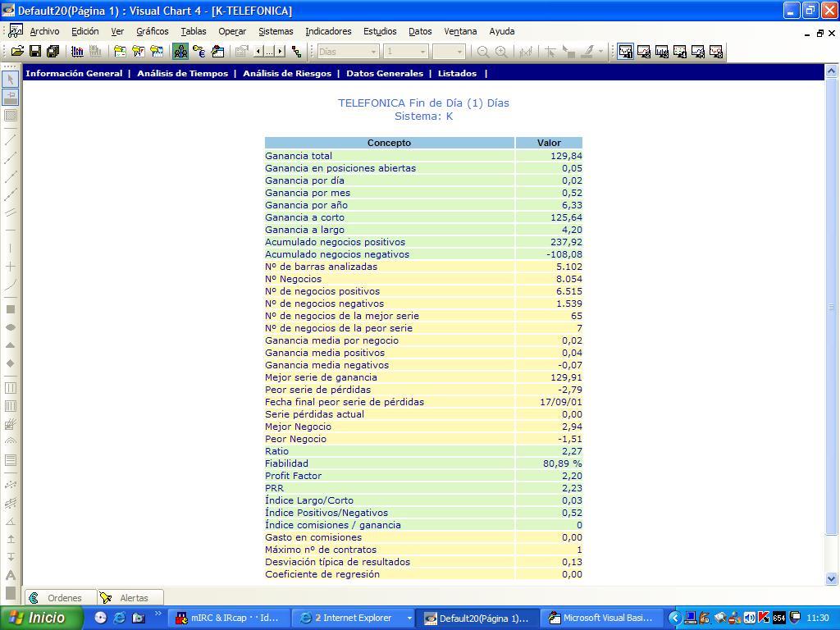
Task: Click the save all icon
Action: (x=52, y=52)
